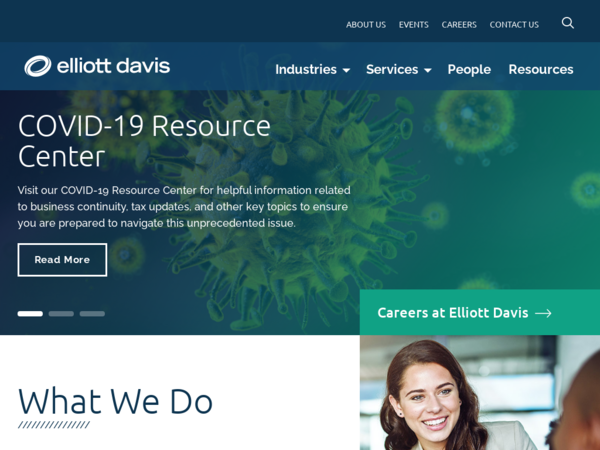Click the Read More button
Viewport: 600px width, 450px height.
coord(62,260)
